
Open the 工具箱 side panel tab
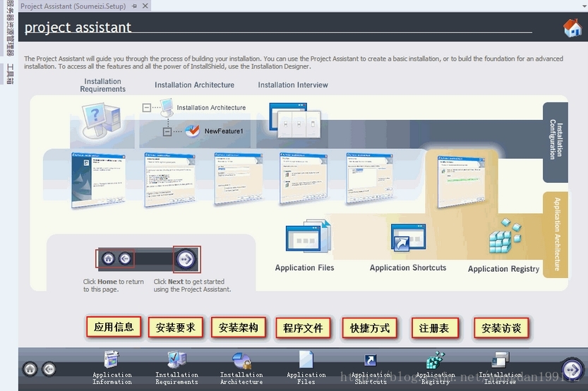click(x=10, y=74)
